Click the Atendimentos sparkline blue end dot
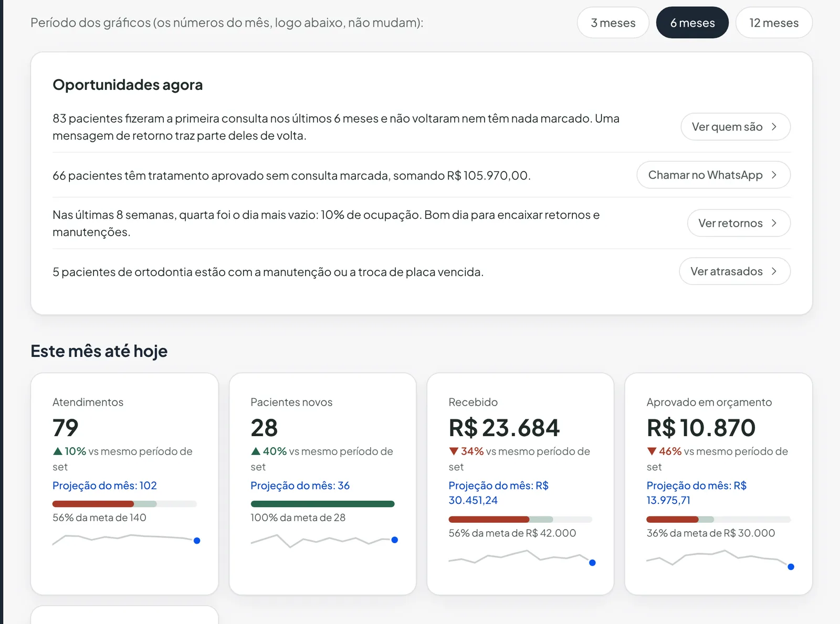 click(197, 541)
